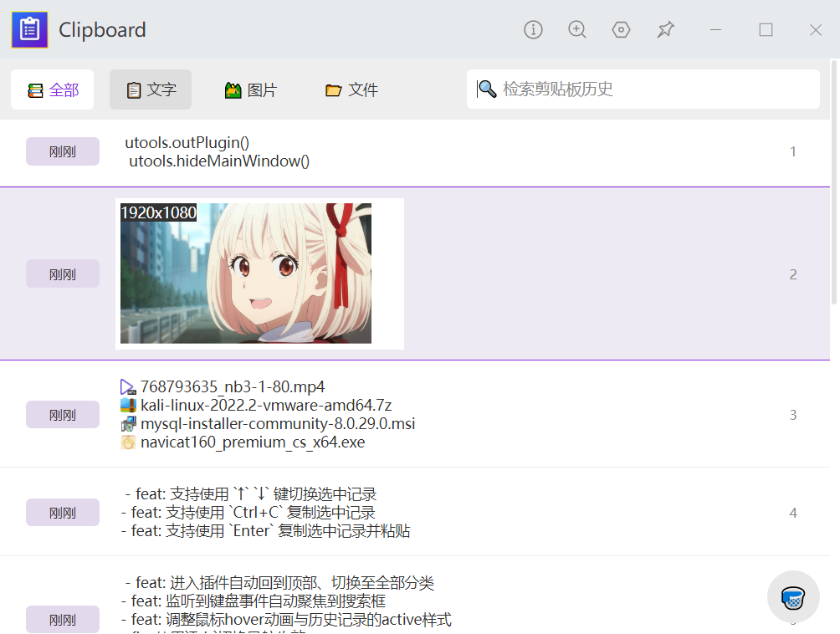Click the trash bin clear-history button

(x=793, y=597)
